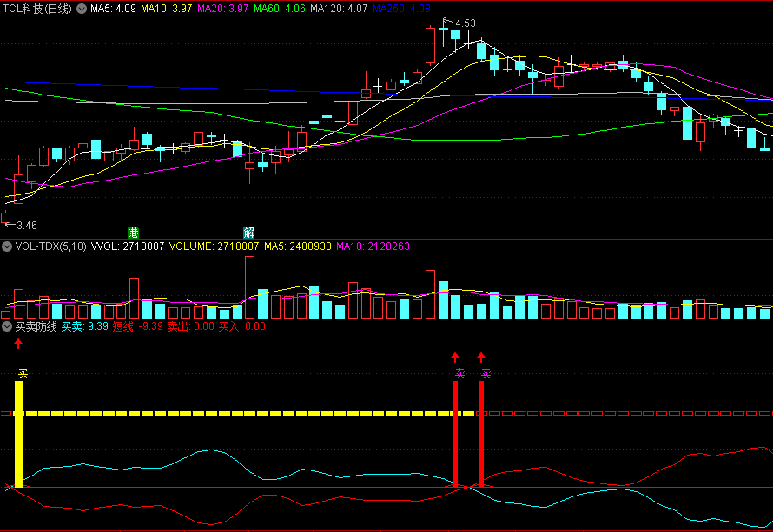Viewport: 773px width, 532px height.
Task: Select the 卖出: 0.00 value
Action: [191, 326]
